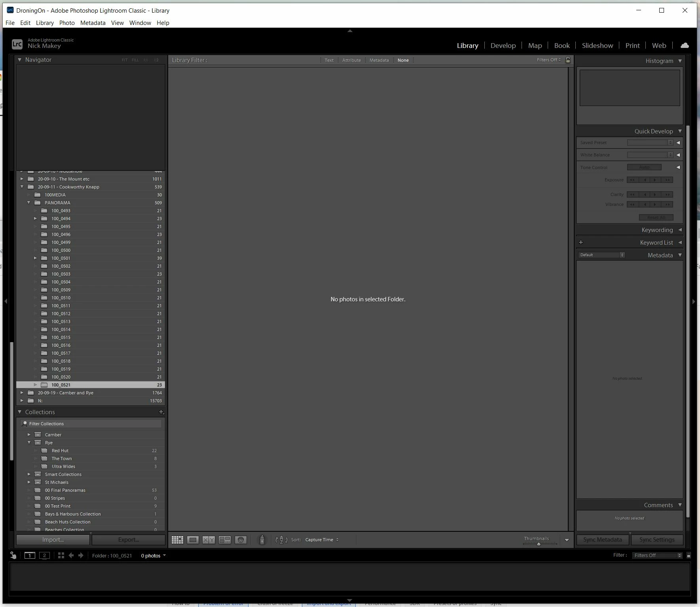The height and width of the screenshot is (607, 700).
Task: Collapse the Navigator panel
Action: (19, 60)
